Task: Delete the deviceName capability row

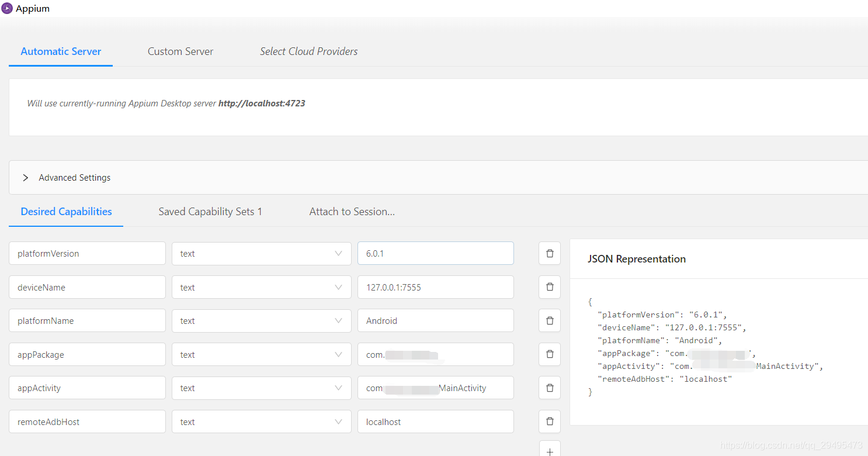Action: [549, 287]
